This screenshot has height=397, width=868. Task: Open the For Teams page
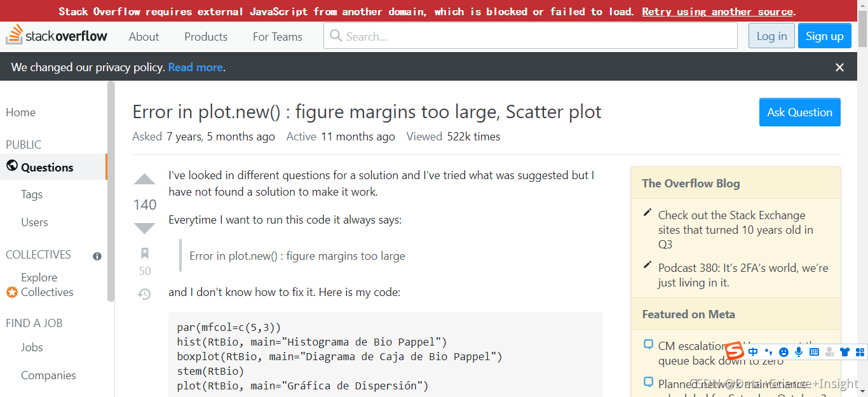277,36
